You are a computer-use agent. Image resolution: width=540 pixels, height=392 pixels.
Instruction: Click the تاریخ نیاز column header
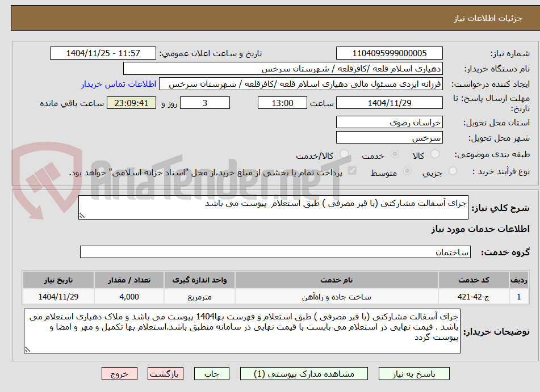coord(58,280)
